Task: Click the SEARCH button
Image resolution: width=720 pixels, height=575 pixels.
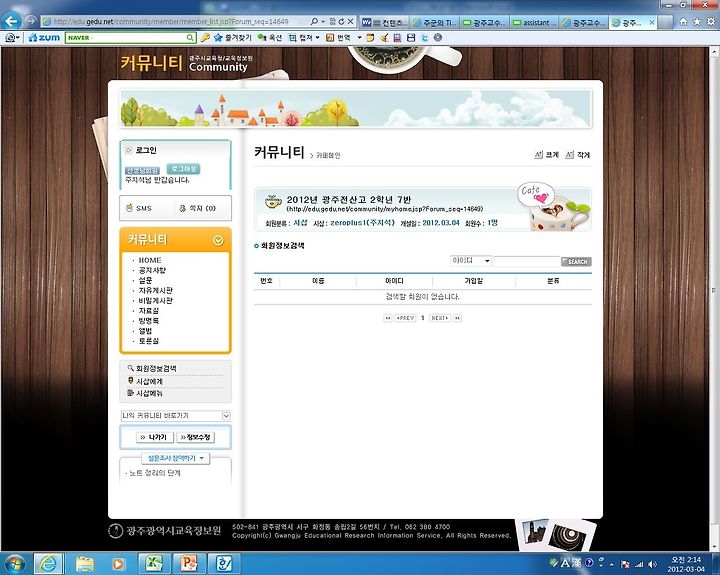Action: [x=576, y=261]
